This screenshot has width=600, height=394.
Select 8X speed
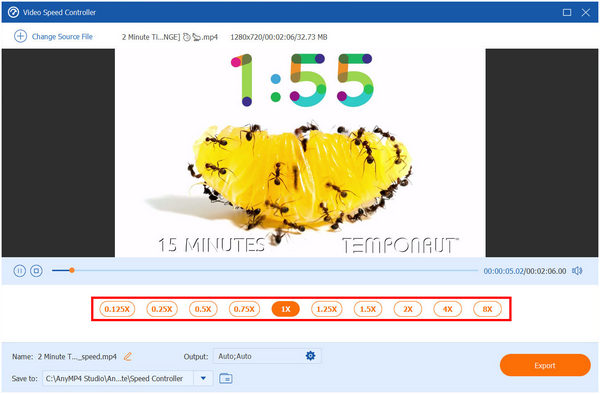pos(487,309)
